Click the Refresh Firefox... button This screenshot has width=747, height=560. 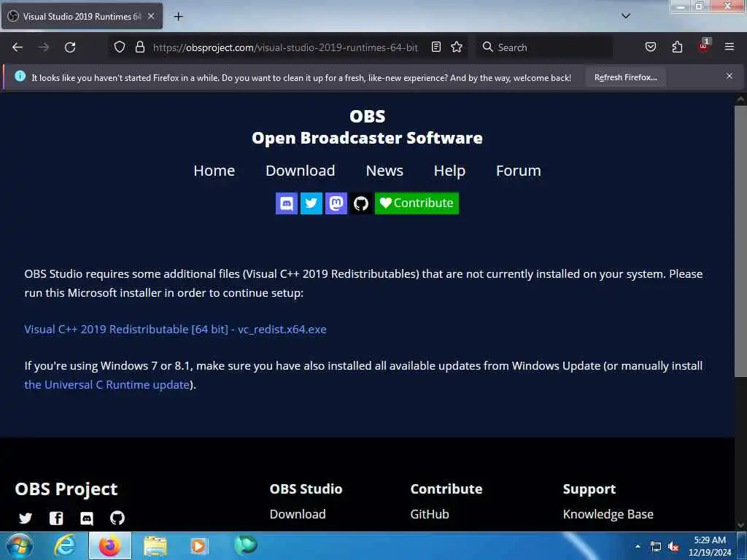625,77
